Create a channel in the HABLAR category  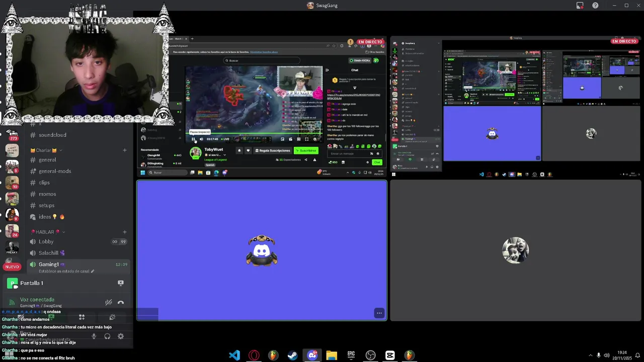point(125,232)
